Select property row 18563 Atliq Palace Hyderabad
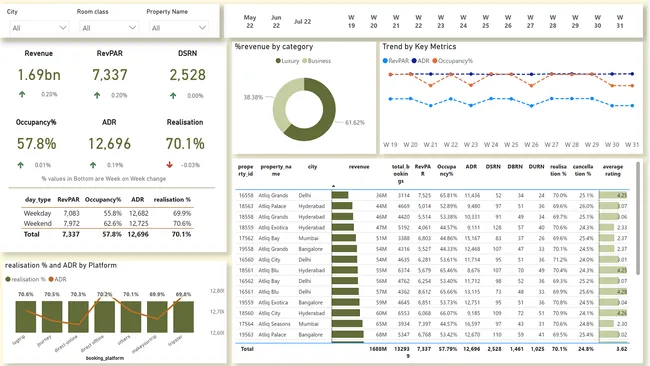This screenshot has height=366, width=650. 432,206
